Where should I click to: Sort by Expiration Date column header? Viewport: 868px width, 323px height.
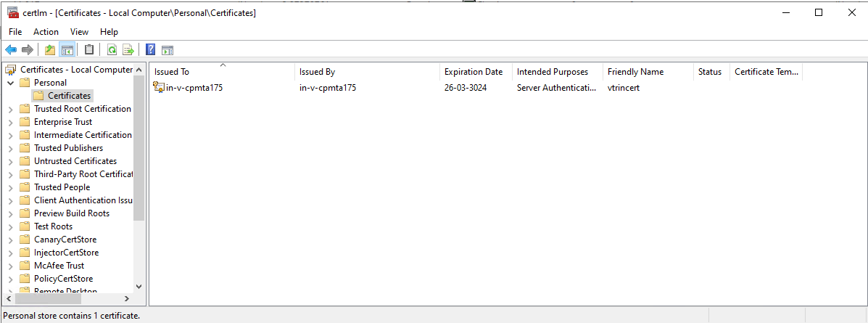[476, 72]
